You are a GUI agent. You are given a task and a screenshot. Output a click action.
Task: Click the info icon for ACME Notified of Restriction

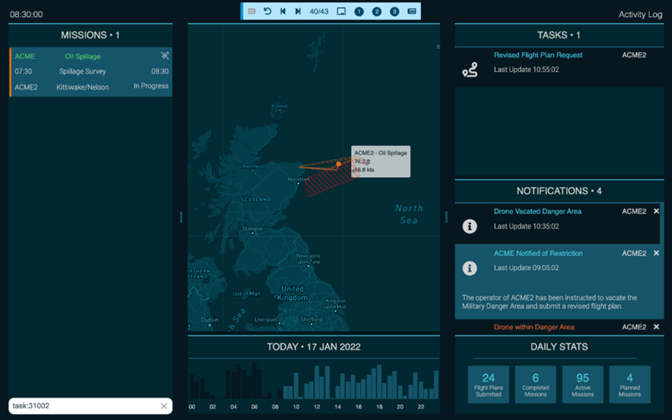470,268
